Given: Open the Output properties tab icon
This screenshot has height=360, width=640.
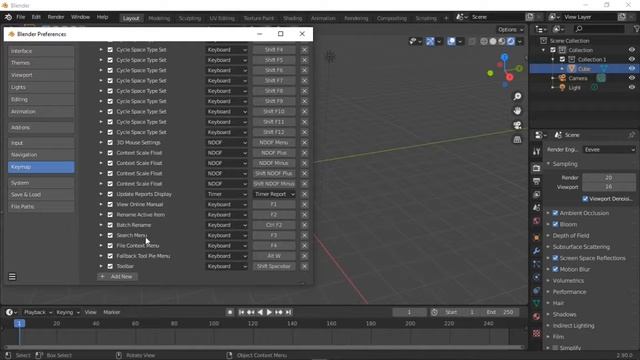Looking at the screenshot, I should click(x=536, y=181).
